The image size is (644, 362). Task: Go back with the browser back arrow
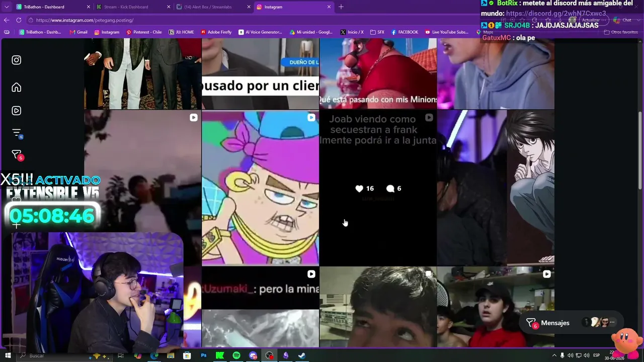click(7, 20)
